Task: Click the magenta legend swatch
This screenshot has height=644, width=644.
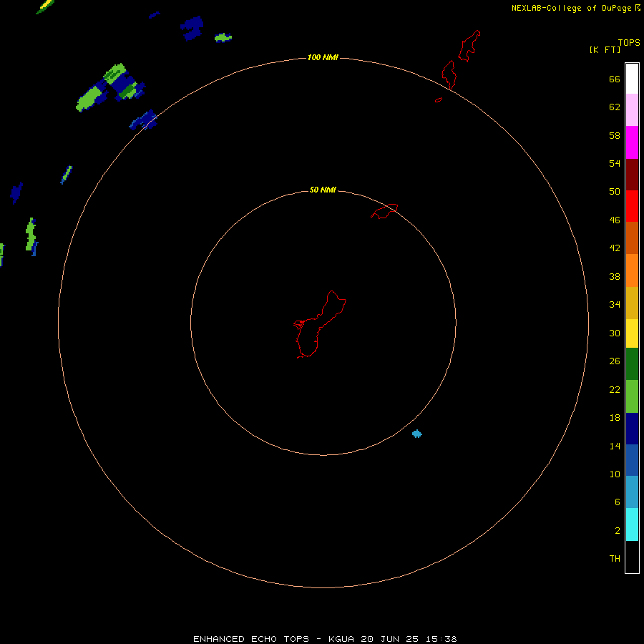Action: (x=632, y=142)
